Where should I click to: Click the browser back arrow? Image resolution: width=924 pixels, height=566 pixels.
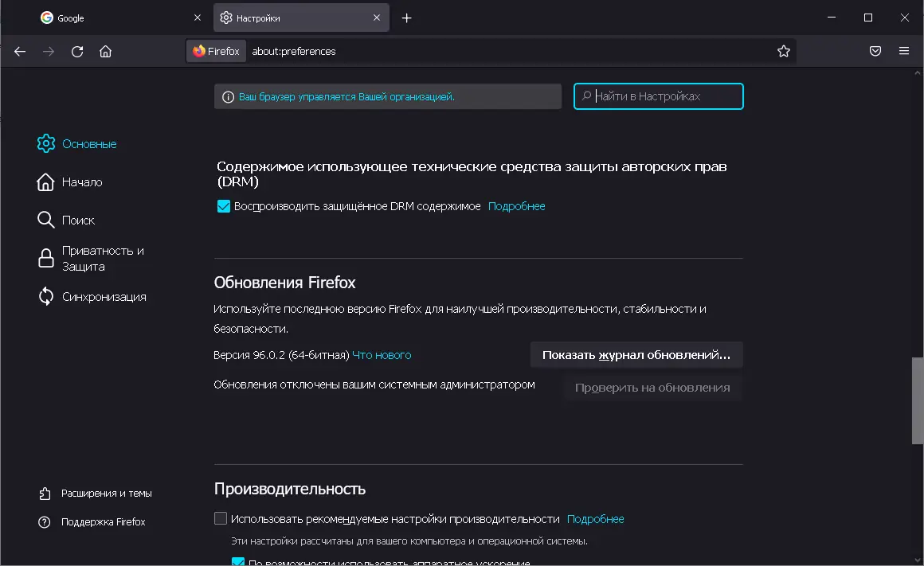tap(21, 51)
